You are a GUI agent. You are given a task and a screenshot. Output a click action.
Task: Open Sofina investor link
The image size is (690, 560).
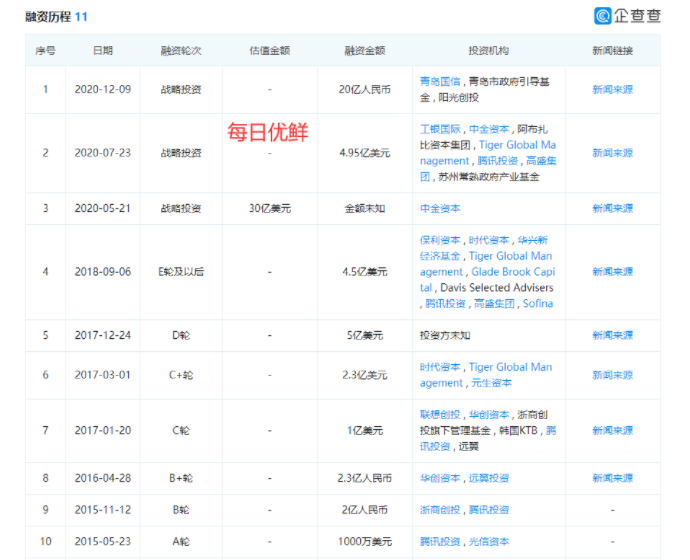pyautogui.click(x=538, y=303)
